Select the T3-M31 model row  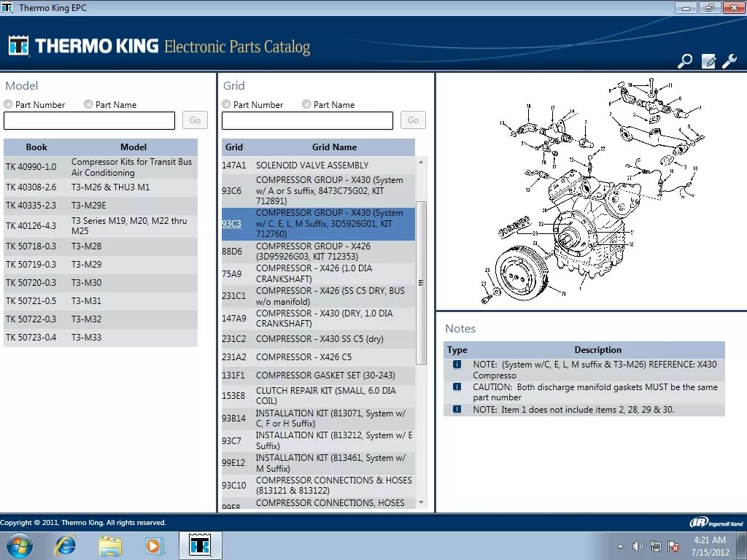(101, 301)
